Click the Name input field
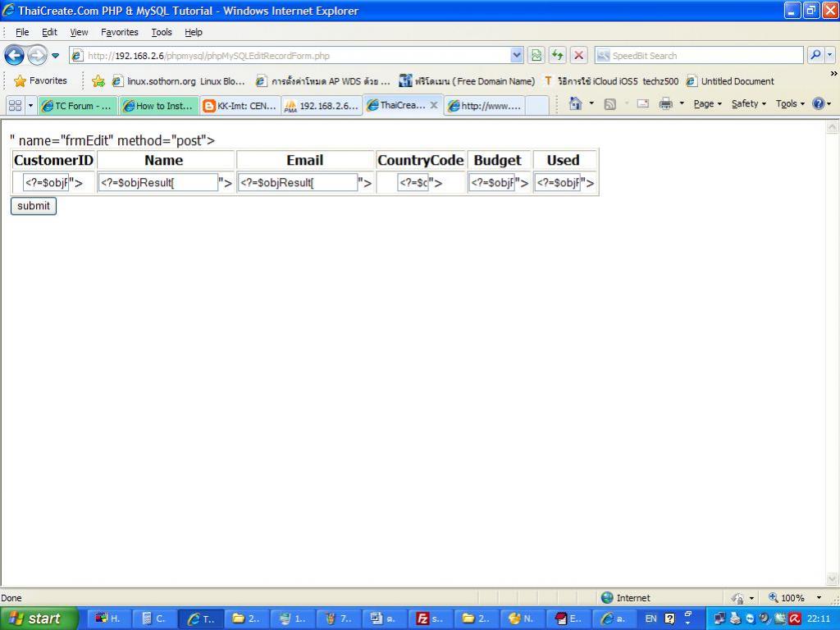This screenshot has width=840, height=630. pos(158,183)
